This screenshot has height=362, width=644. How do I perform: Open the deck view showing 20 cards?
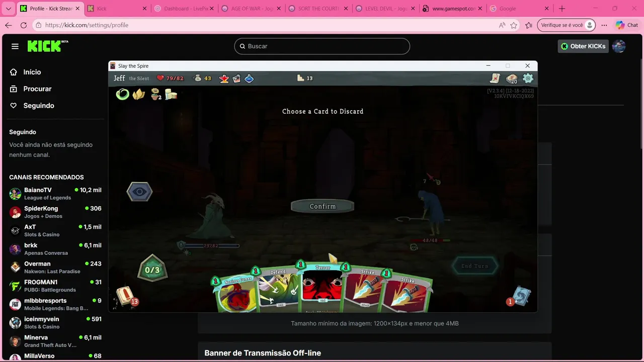[512, 78]
